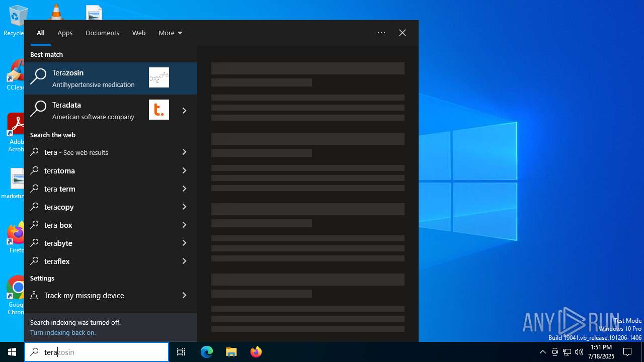Click the missing device settings icon
This screenshot has width=644, height=362.
(34, 295)
